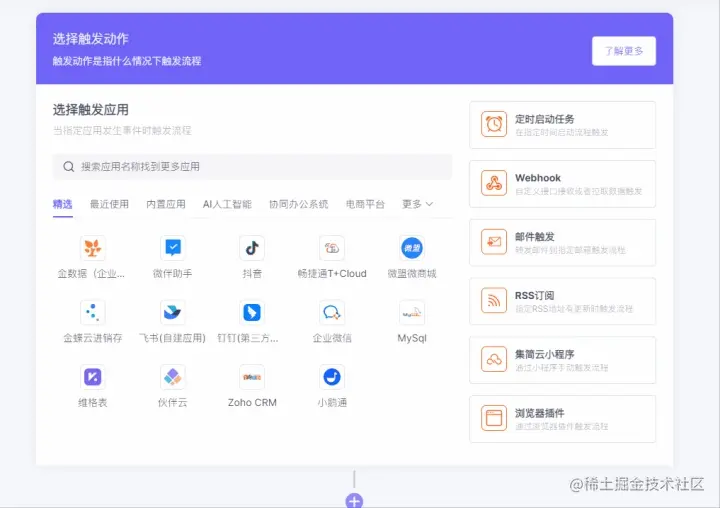This screenshot has width=720, height=508.
Task: Expand the 更多 categories dropdown
Action: tap(417, 204)
